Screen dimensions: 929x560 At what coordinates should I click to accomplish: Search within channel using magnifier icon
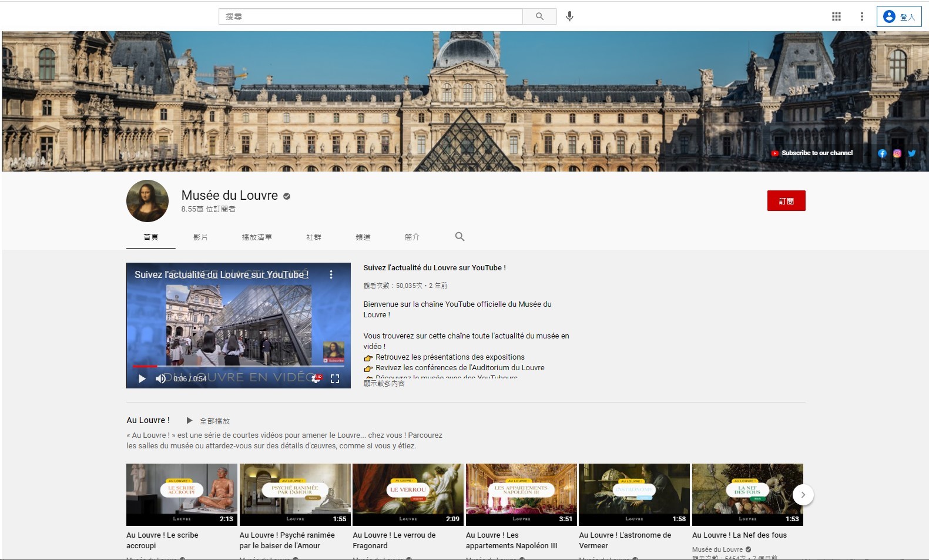[460, 237]
